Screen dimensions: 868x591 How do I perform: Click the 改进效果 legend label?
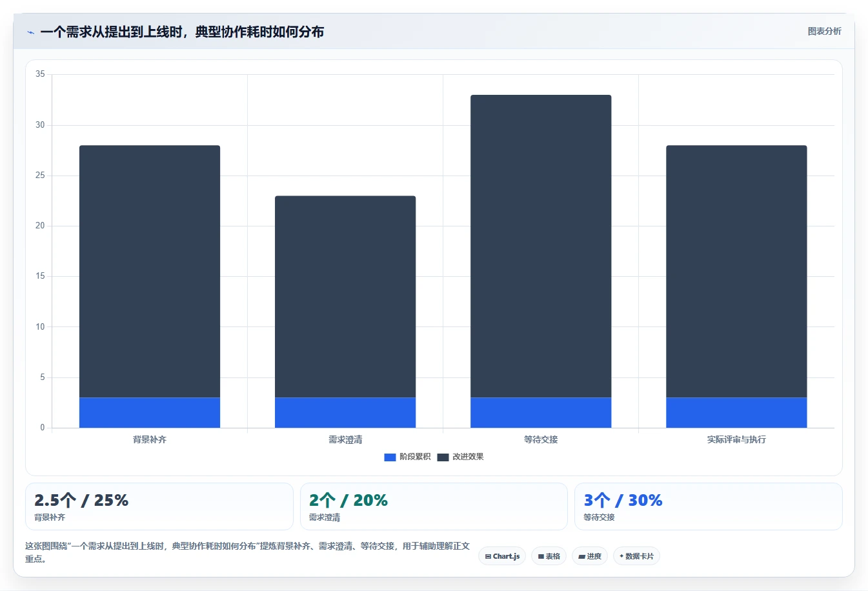coord(468,457)
